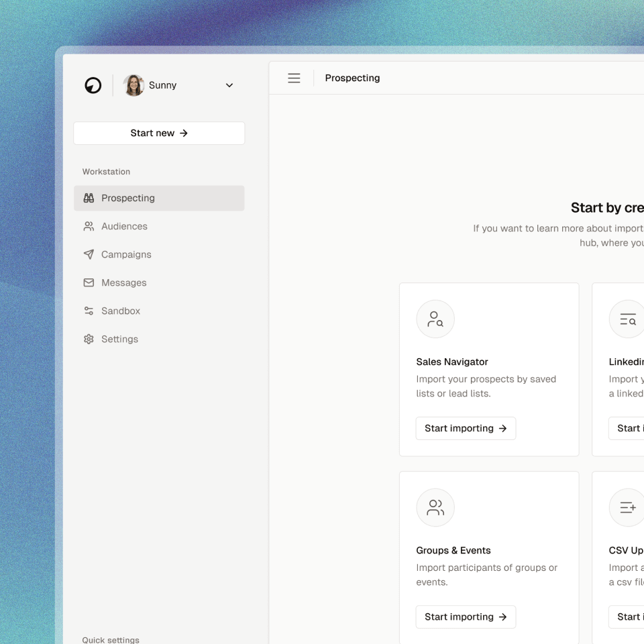Click the Sandbox icon in the sidebar
Viewport: 644px width, 644px height.
[x=89, y=311]
